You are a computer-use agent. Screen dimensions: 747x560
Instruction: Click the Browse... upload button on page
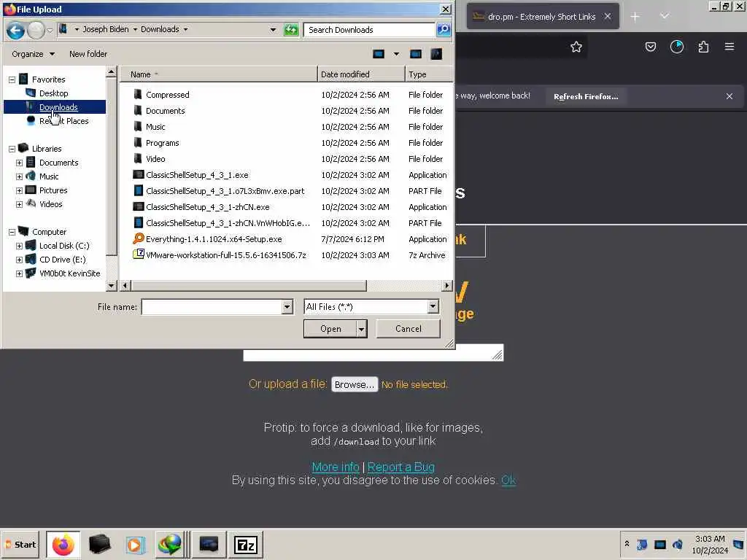click(355, 384)
